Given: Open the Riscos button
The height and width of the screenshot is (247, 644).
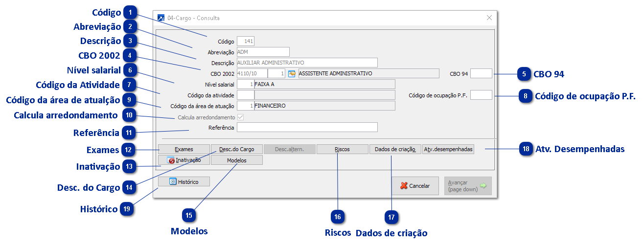Looking at the screenshot, I should pyautogui.click(x=342, y=149).
